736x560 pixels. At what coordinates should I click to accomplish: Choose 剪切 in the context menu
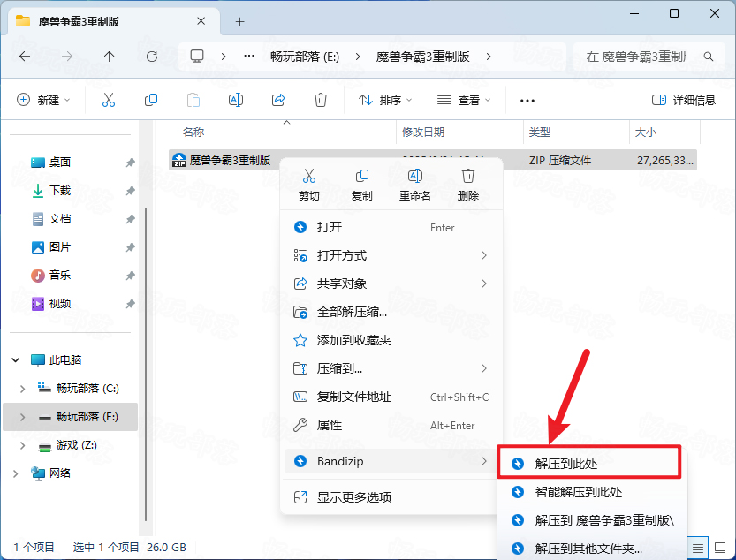(309, 185)
